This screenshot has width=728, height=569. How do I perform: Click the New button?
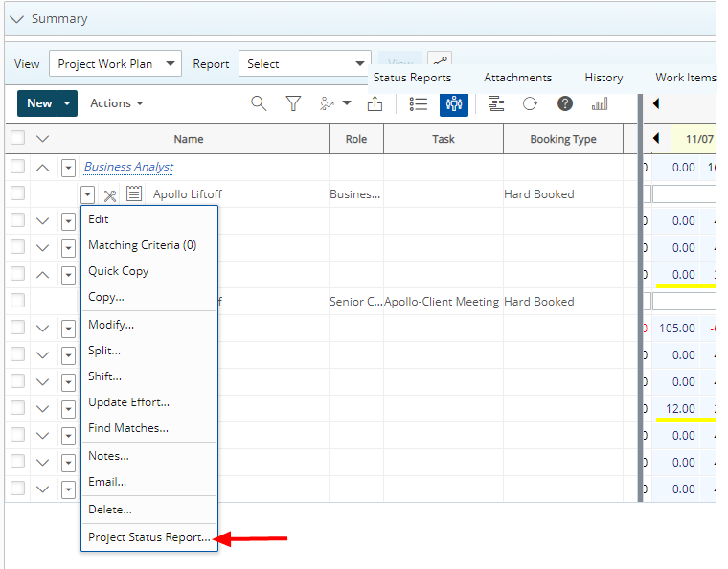(x=37, y=103)
